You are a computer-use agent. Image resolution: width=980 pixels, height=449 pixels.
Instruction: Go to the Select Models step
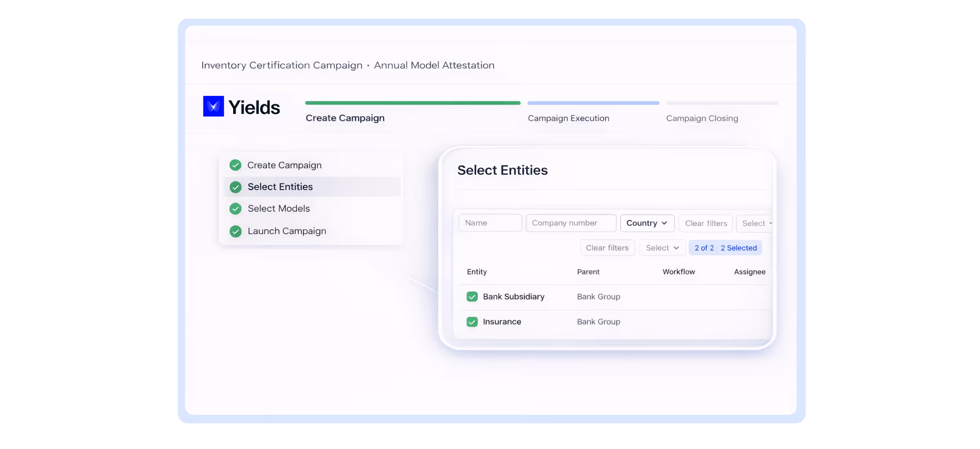click(x=278, y=209)
